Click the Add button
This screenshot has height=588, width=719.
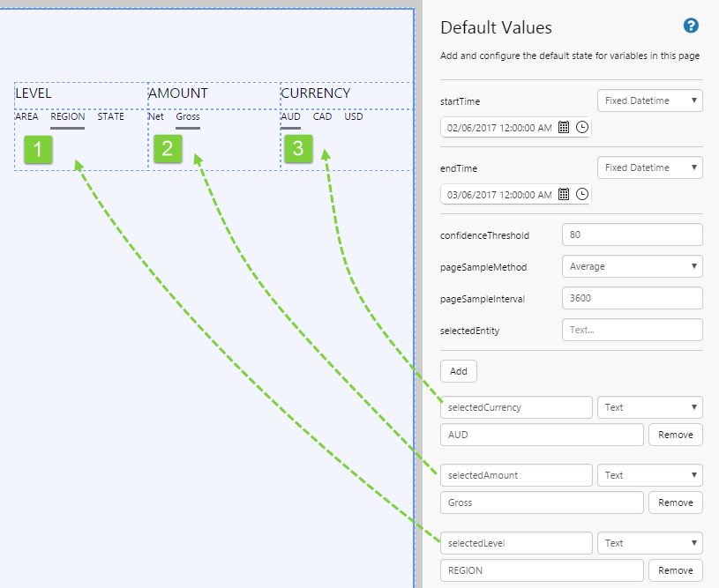point(459,371)
